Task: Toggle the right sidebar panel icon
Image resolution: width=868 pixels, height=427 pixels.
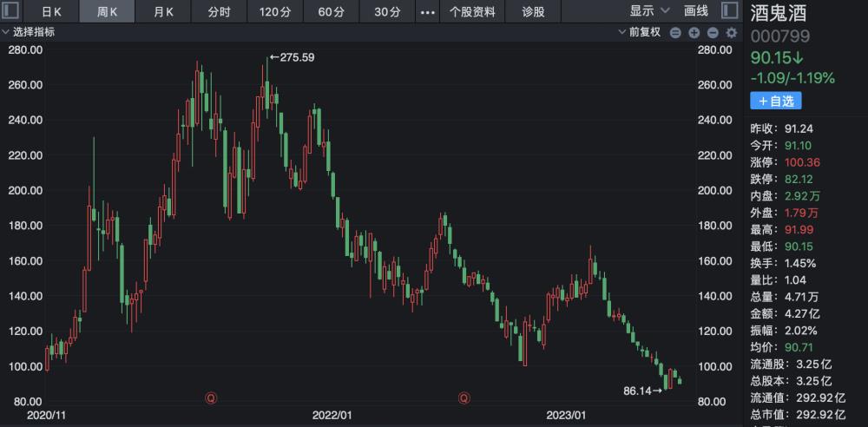Action: (728, 11)
